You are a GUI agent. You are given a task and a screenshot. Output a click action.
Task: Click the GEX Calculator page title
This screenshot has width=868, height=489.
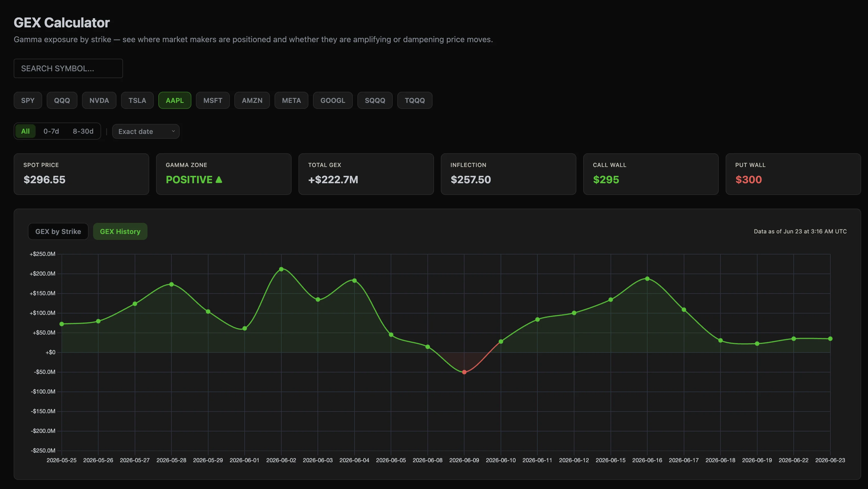coord(62,23)
